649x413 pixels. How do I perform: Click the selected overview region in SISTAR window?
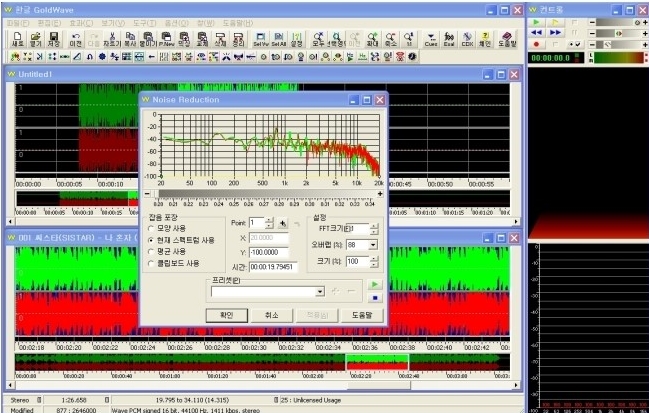(x=377, y=362)
